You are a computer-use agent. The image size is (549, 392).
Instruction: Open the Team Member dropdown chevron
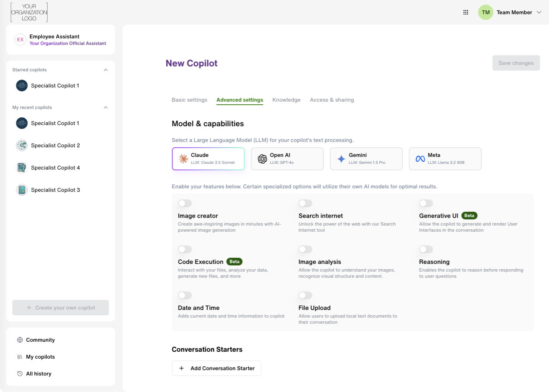click(539, 12)
